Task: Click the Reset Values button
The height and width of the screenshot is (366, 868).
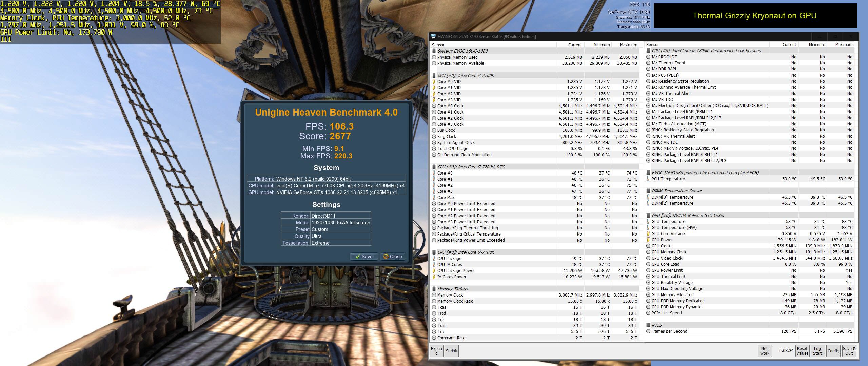Action: coord(802,351)
